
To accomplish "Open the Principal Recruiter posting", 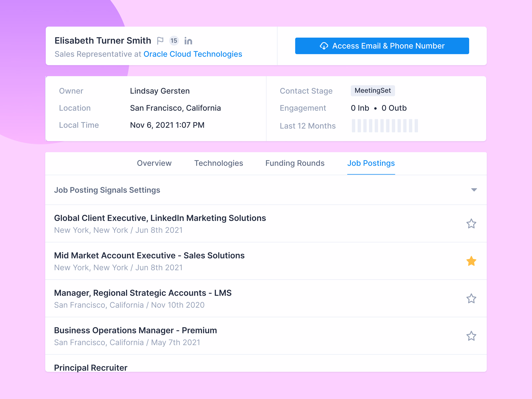I will tap(91, 368).
